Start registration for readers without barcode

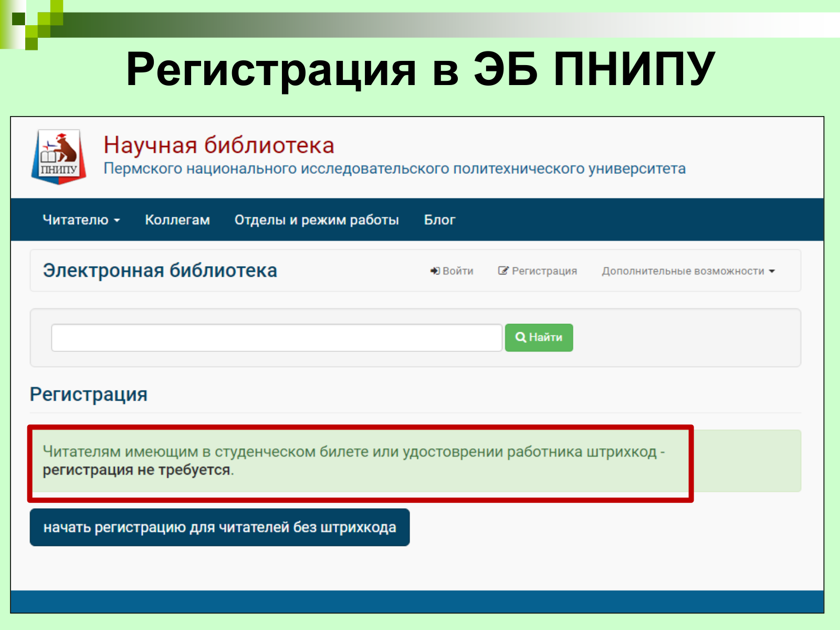coord(219,527)
